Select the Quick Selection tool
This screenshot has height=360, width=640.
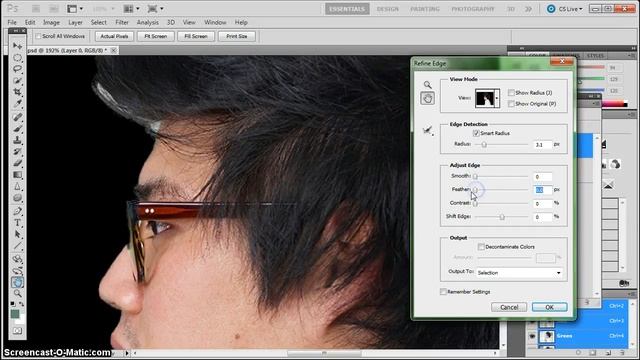17,81
